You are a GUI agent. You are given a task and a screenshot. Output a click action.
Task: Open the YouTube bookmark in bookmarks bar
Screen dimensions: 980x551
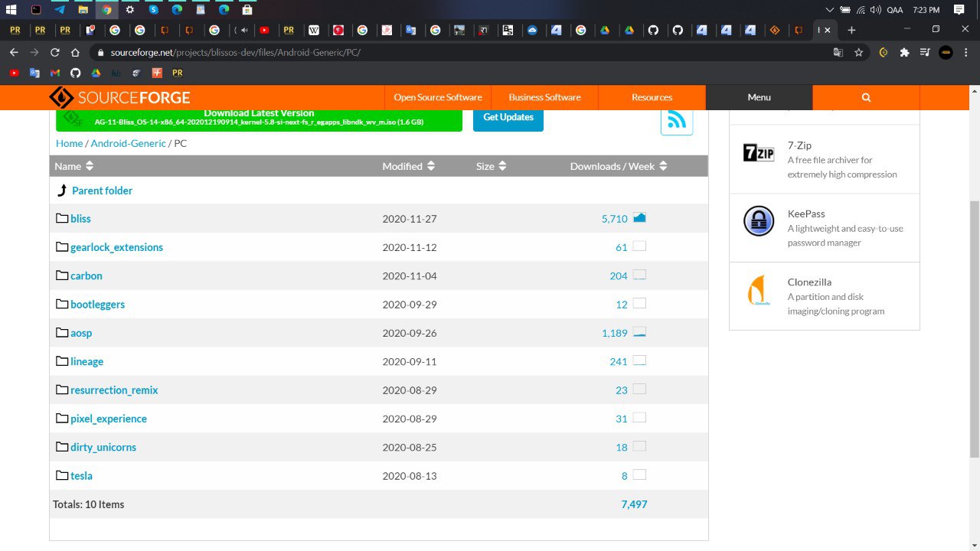pyautogui.click(x=14, y=73)
